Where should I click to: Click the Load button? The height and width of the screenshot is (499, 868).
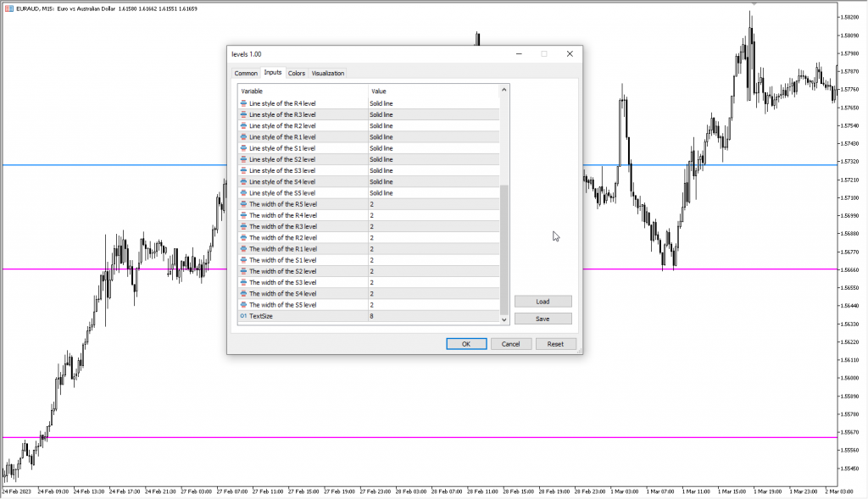(542, 301)
